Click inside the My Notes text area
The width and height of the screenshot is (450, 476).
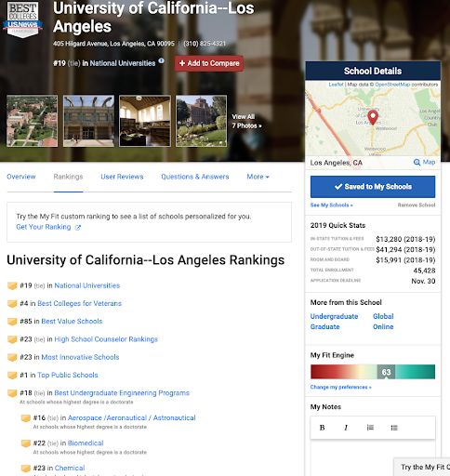pyautogui.click(x=373, y=457)
